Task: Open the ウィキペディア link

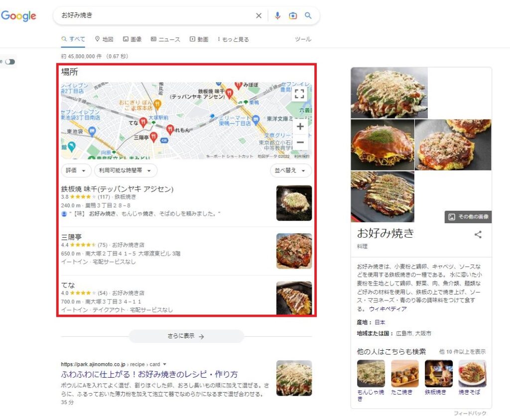Action: (387, 309)
